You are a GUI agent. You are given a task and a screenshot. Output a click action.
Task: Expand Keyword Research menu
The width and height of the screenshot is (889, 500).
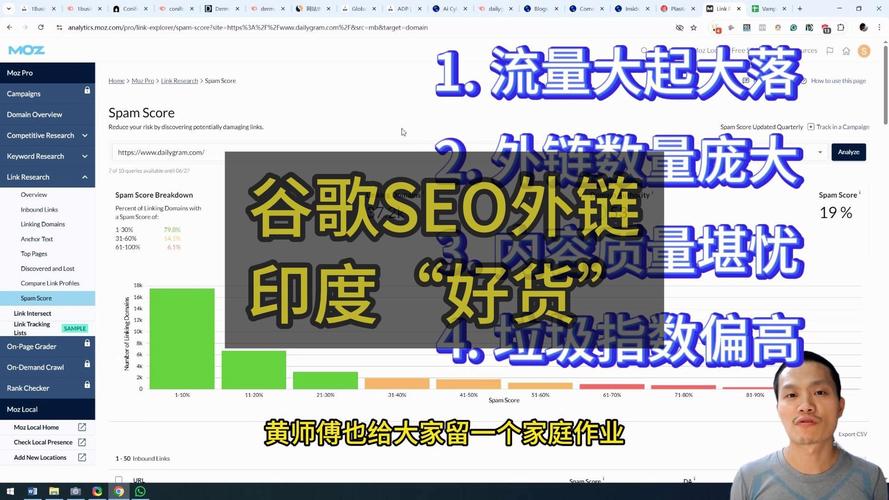pos(48,156)
